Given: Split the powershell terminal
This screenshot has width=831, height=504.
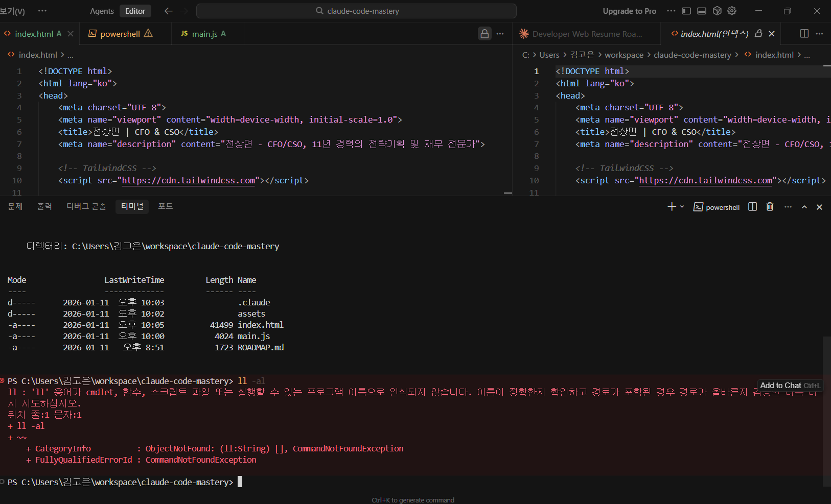Looking at the screenshot, I should click(x=752, y=207).
